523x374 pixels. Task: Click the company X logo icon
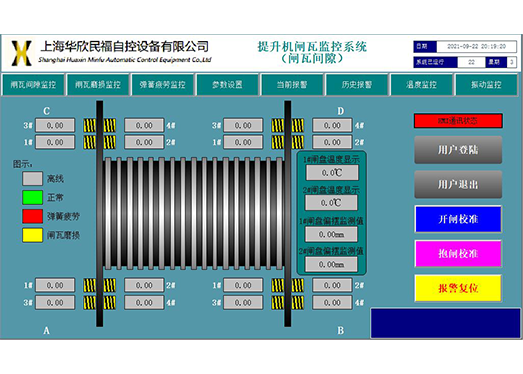pos(22,53)
